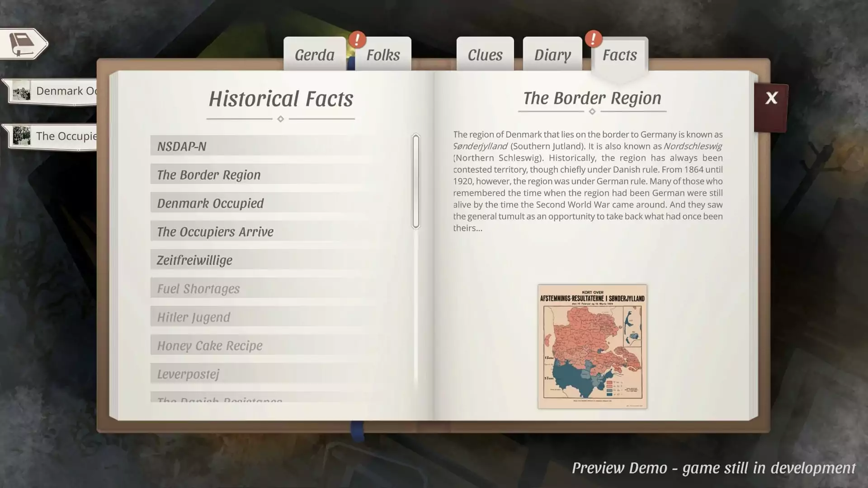Click the Gerda tab icon
Image resolution: width=868 pixels, height=488 pixels.
pyautogui.click(x=315, y=54)
